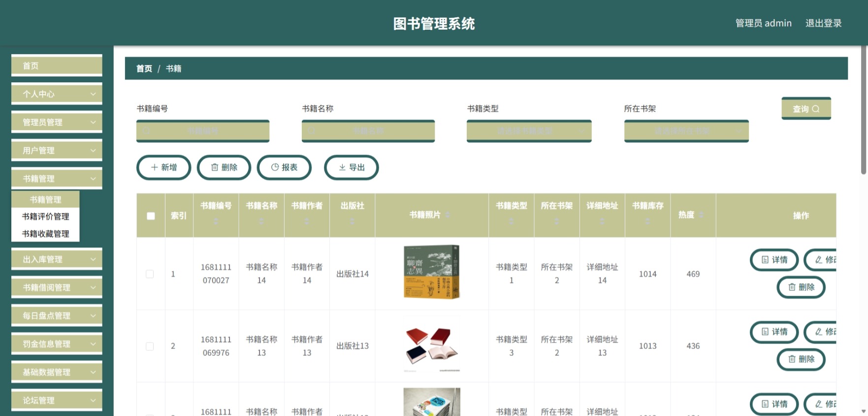This screenshot has width=868, height=416.
Task: Click the magnifier icon in 书籍名称 field
Action: point(311,131)
